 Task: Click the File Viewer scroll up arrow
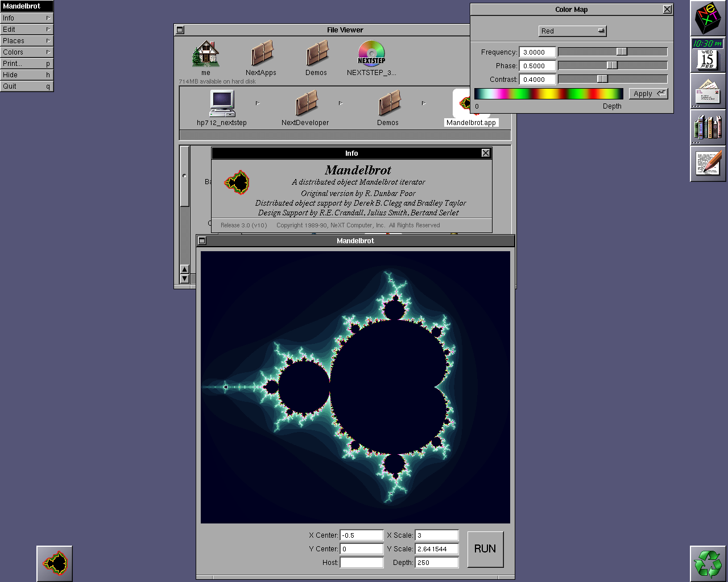click(x=184, y=269)
